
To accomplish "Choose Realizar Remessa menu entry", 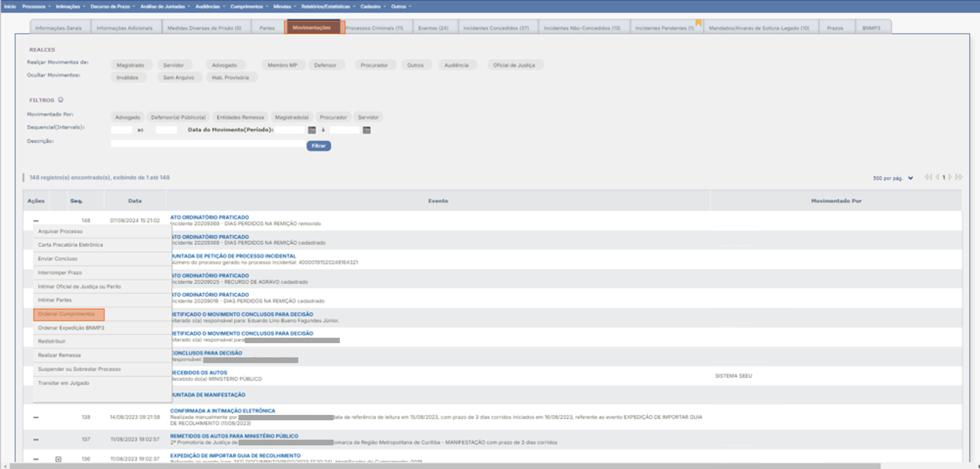I will pyautogui.click(x=102, y=355).
